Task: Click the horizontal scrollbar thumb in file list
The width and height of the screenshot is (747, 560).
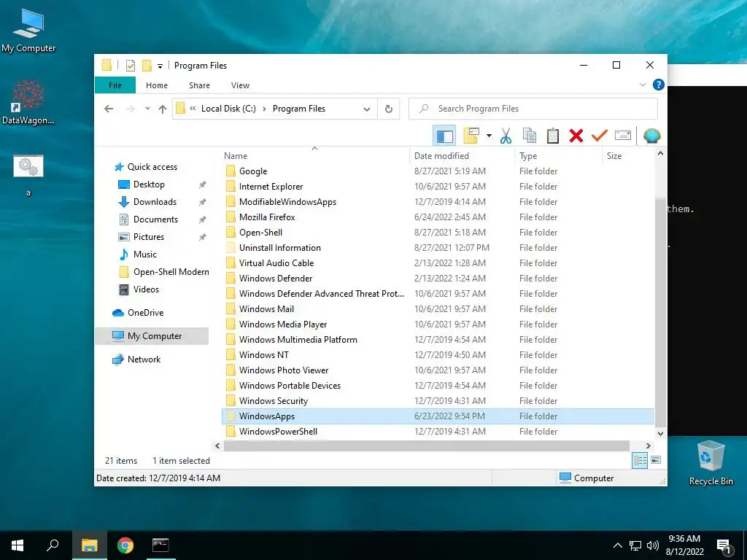Action: (426, 446)
